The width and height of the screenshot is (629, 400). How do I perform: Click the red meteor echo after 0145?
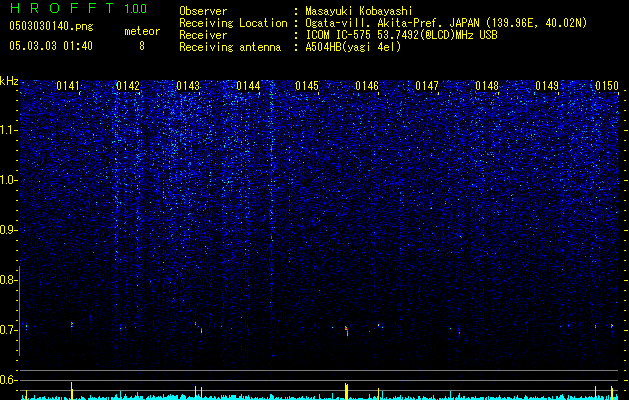click(347, 331)
